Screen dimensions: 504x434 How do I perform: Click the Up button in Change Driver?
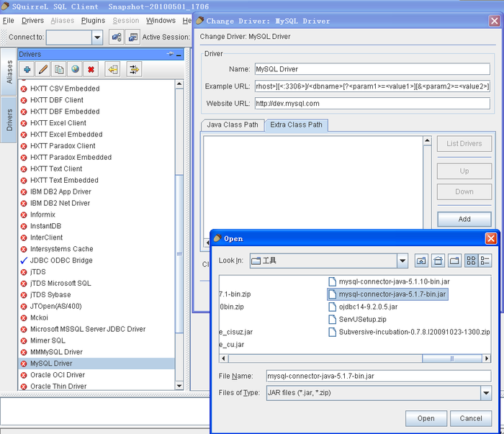[464, 171]
